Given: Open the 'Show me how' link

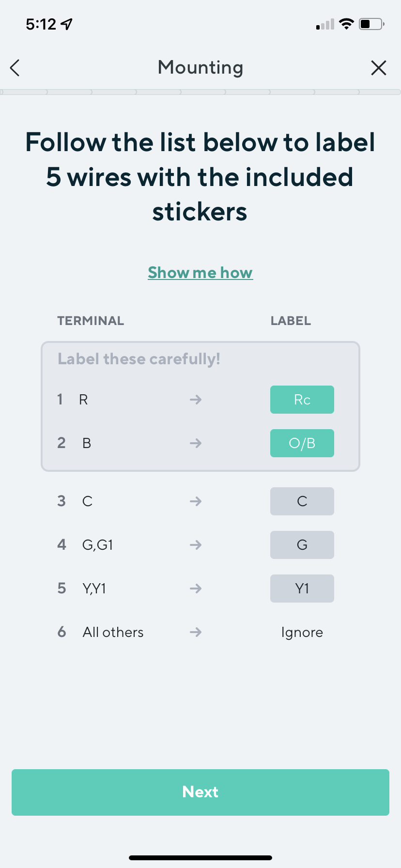Looking at the screenshot, I should pyautogui.click(x=200, y=273).
